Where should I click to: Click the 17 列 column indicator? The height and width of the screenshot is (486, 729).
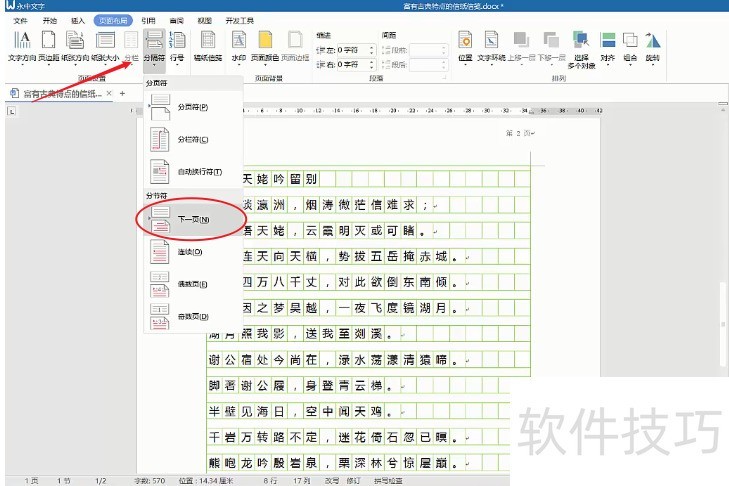tap(301, 480)
